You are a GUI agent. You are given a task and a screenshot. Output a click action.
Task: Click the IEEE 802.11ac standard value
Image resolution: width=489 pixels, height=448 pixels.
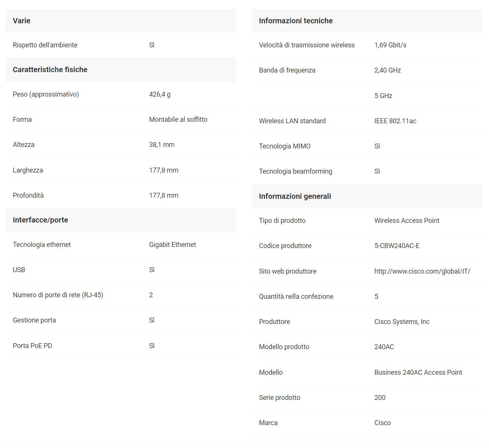395,121
